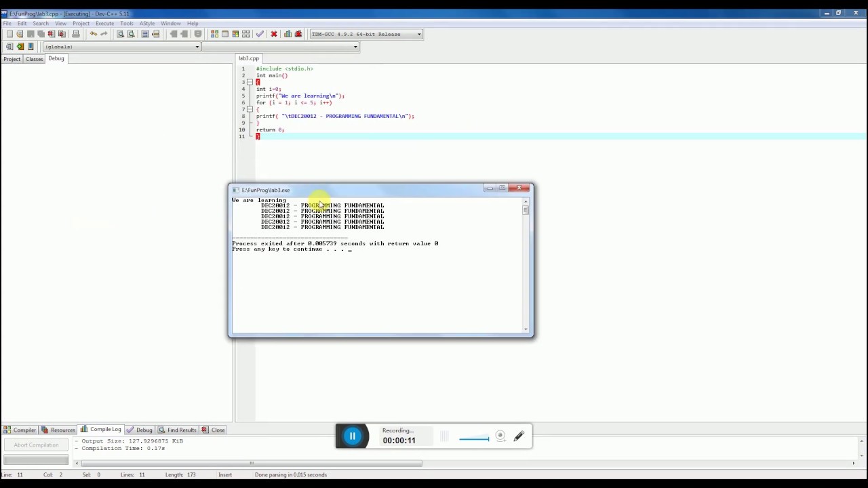
Task: Click the 'return 0;' code line
Action: pos(270,129)
